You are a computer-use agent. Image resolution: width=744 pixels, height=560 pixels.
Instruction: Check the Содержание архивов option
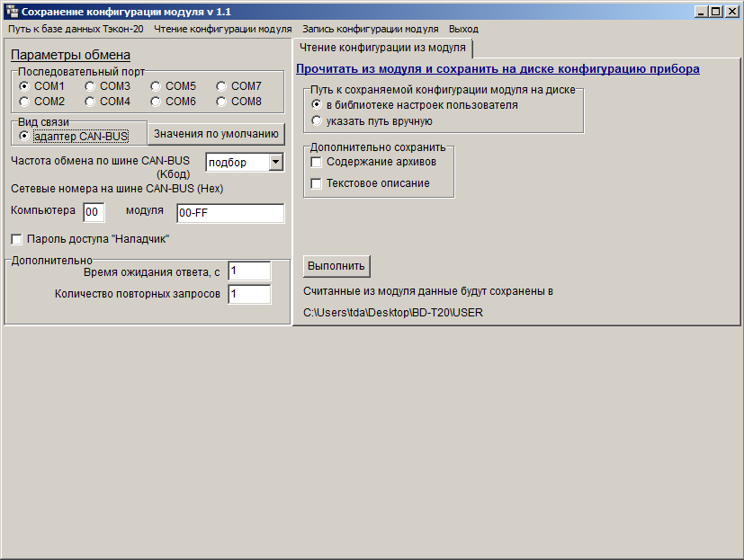[316, 162]
